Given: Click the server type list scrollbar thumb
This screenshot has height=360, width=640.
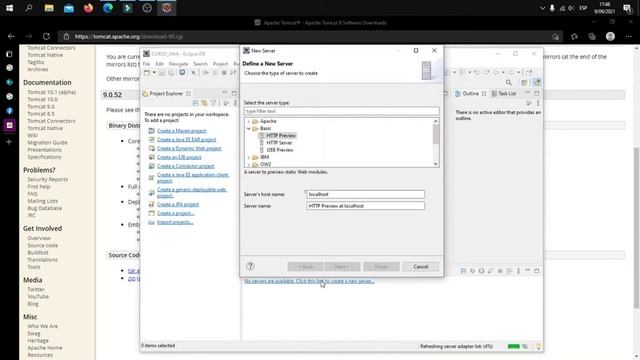Looking at the screenshot, I should 436,134.
